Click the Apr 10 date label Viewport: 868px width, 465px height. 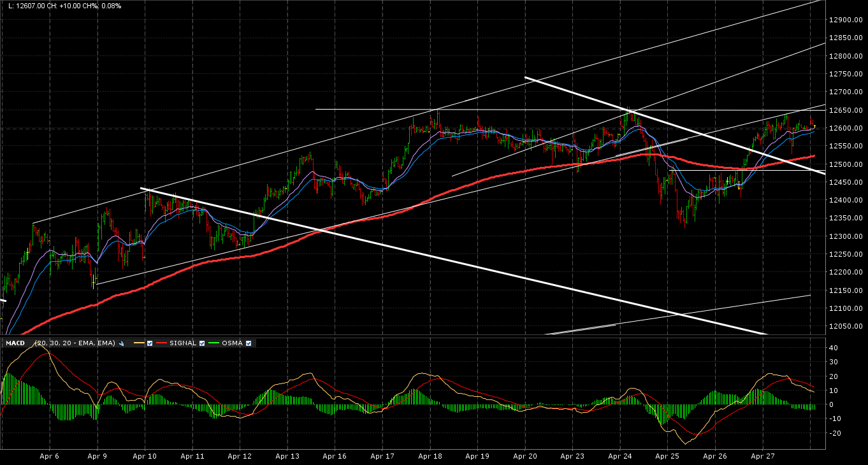coord(145,456)
